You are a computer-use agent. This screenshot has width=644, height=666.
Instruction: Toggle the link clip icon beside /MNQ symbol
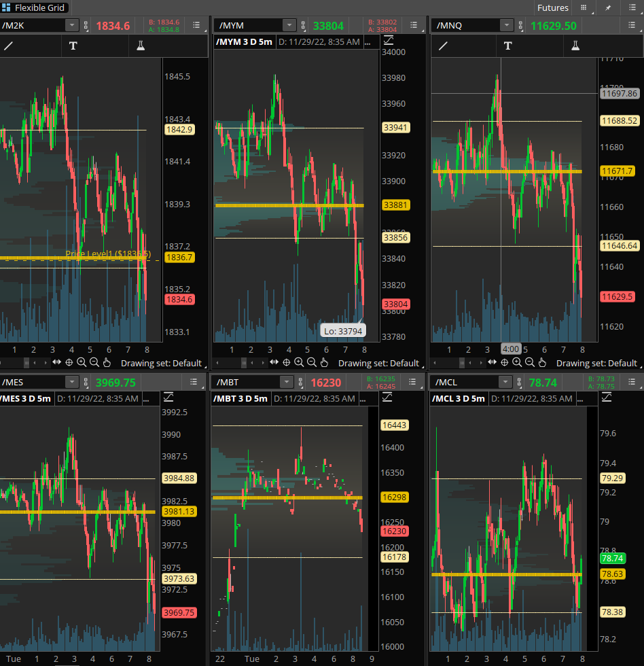pyautogui.click(x=520, y=26)
